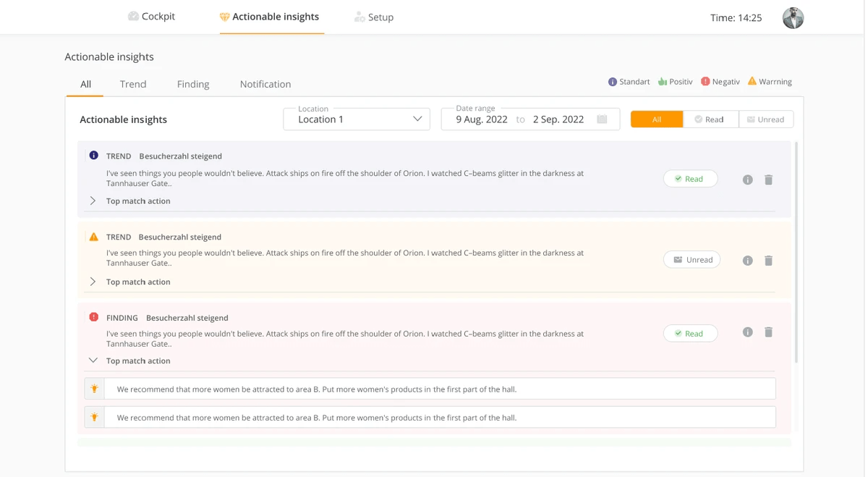Click the user profile avatar

click(x=793, y=18)
